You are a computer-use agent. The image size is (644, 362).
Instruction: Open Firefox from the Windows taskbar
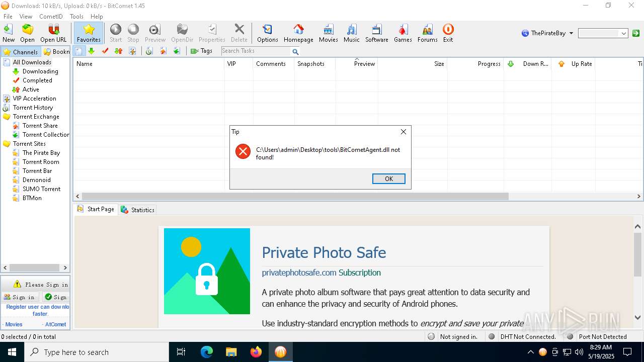tap(256, 352)
